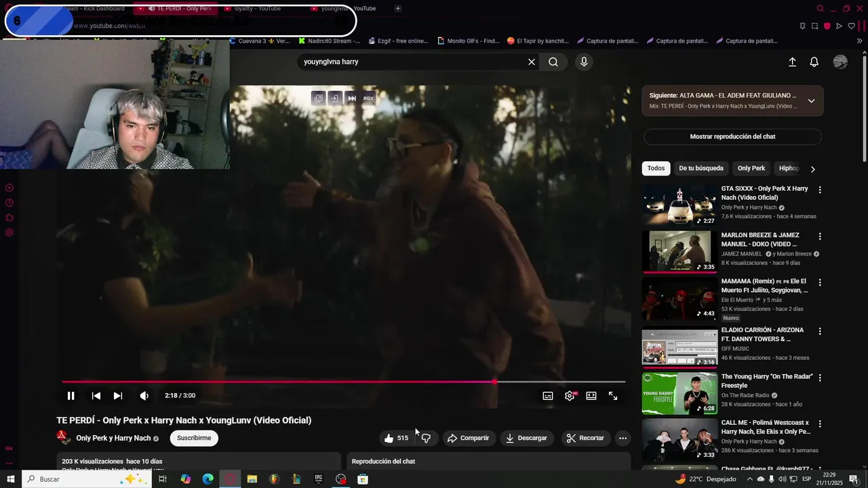
Task: Skip to the previous video
Action: point(96,396)
